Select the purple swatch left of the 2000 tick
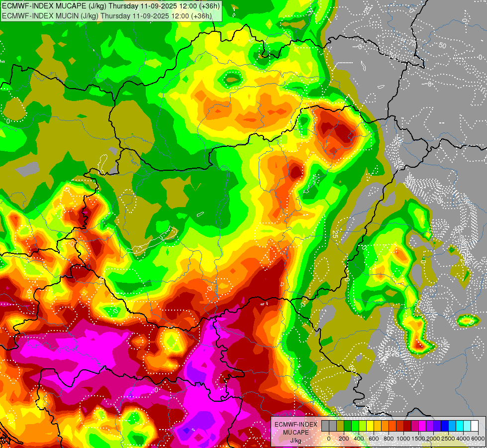The width and height of the screenshot is (487, 448). tap(430, 426)
